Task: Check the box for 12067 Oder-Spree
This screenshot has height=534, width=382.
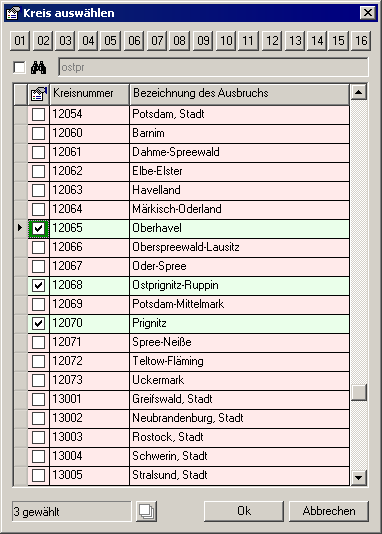Action: click(38, 266)
